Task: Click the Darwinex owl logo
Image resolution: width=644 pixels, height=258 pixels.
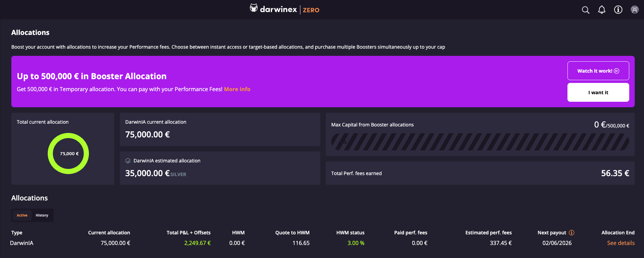Action: coord(254,8)
